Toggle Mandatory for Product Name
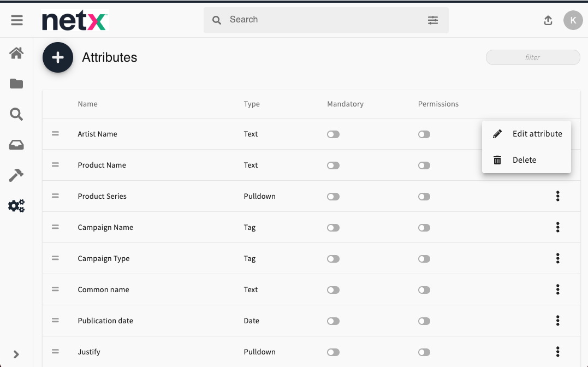 333,165
